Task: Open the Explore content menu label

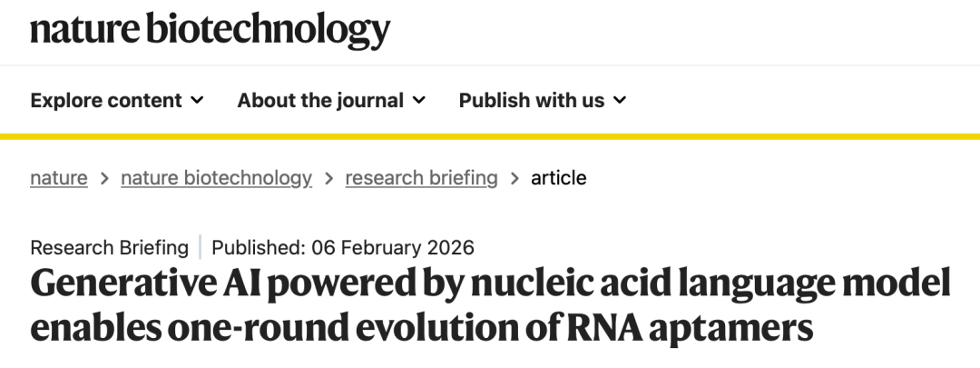Action: pyautogui.click(x=106, y=100)
